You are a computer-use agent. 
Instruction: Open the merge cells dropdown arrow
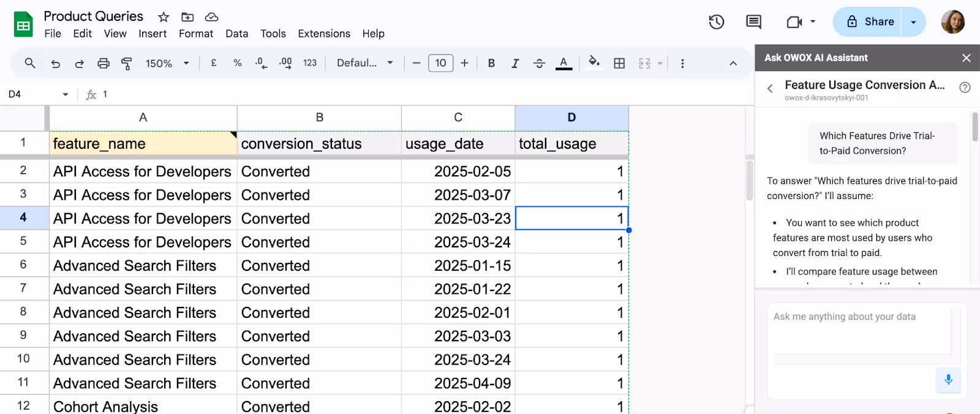click(x=660, y=63)
